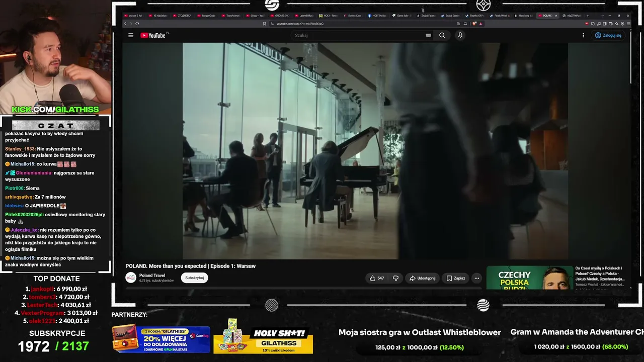Image resolution: width=644 pixels, height=362 pixels.
Task: Click chat username Stanley_1933
Action: [x=20, y=149]
